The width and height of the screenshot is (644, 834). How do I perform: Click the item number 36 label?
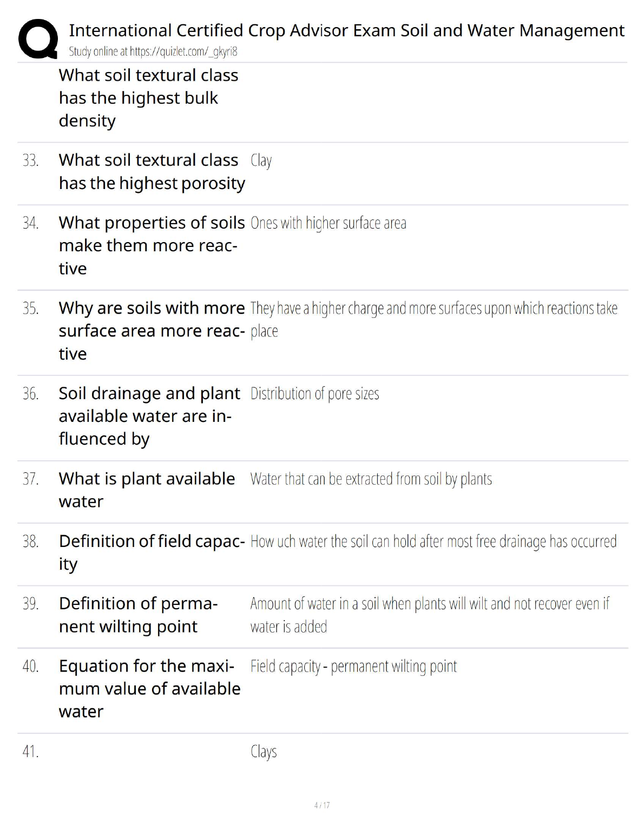30,394
